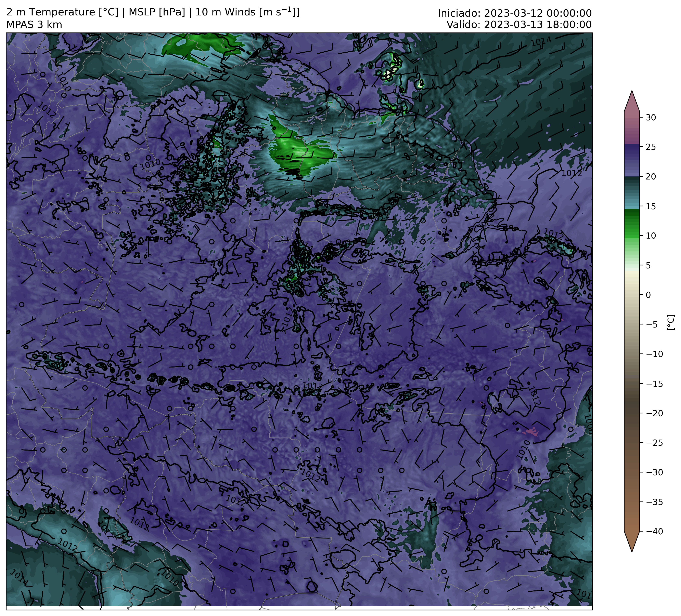Click the colorbar tick label 20
681x616 pixels.
[x=651, y=176]
